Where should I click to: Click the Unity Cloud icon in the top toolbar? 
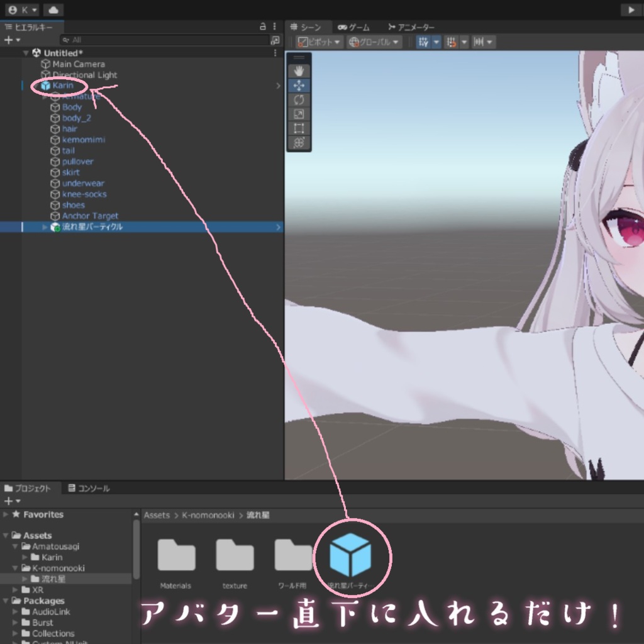point(53,9)
